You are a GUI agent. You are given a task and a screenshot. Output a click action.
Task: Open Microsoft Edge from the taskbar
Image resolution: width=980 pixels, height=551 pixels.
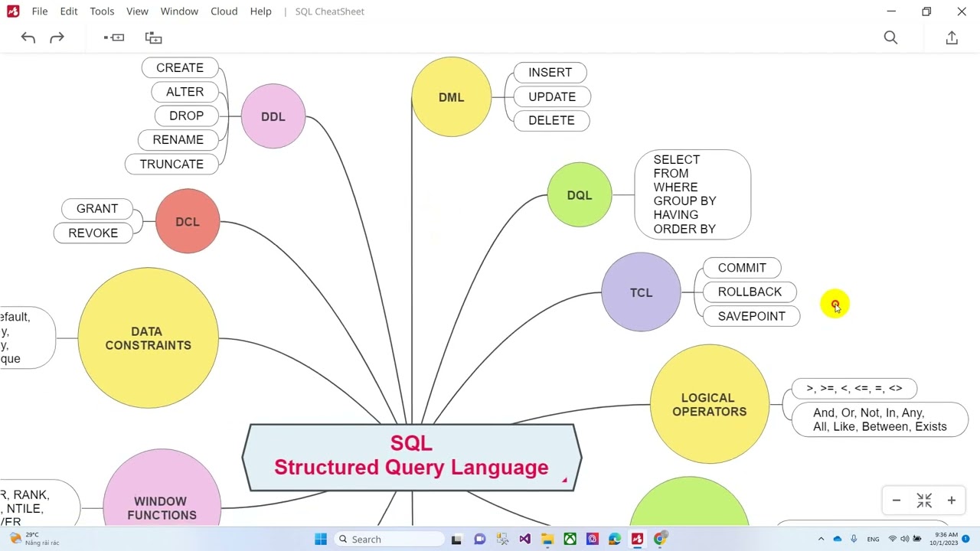point(615,540)
